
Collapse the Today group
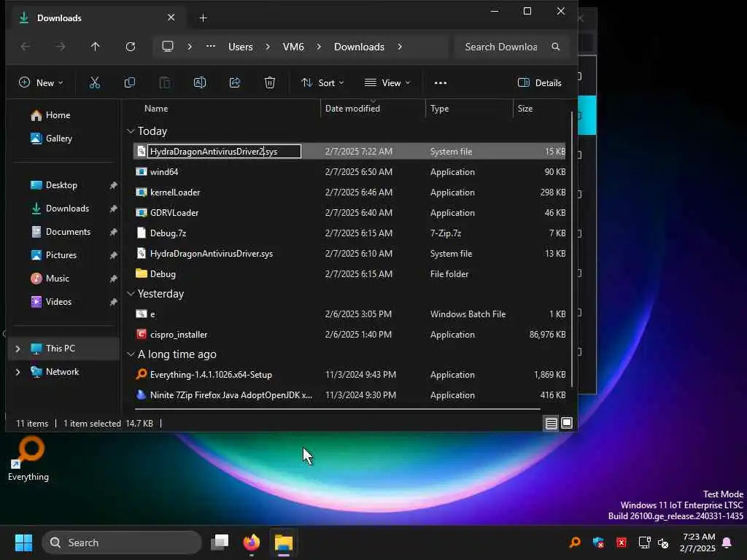pos(131,131)
